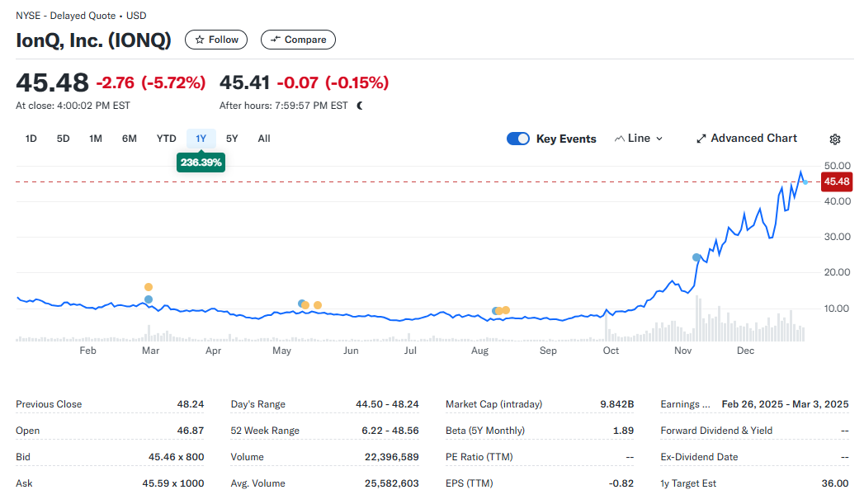Image resolution: width=864 pixels, height=504 pixels.
Task: Toggle the Key Events switch
Action: [x=518, y=139]
